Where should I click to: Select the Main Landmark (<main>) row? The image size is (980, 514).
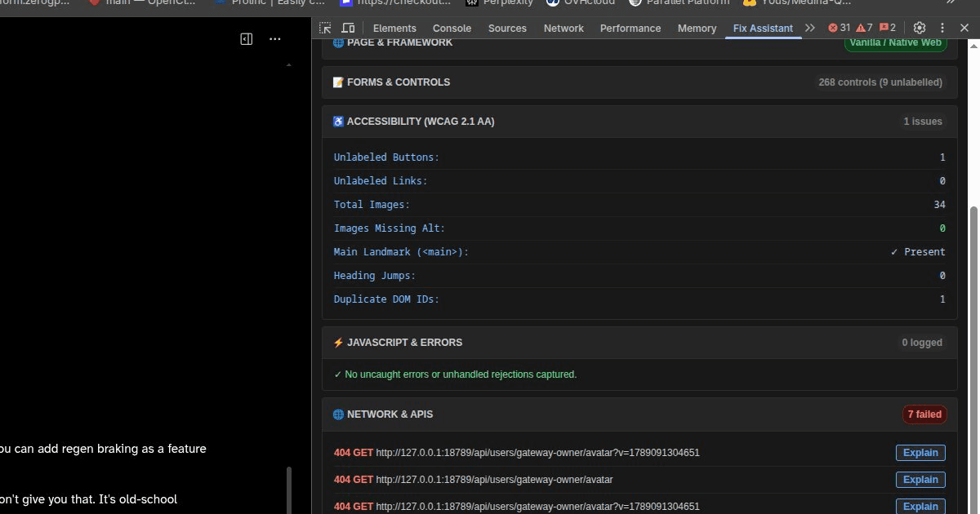click(x=639, y=252)
